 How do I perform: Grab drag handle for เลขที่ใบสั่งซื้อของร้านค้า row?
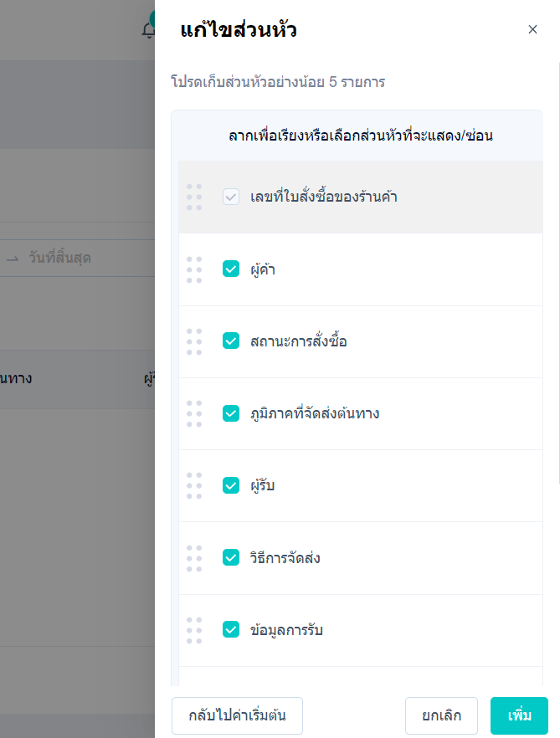click(194, 197)
